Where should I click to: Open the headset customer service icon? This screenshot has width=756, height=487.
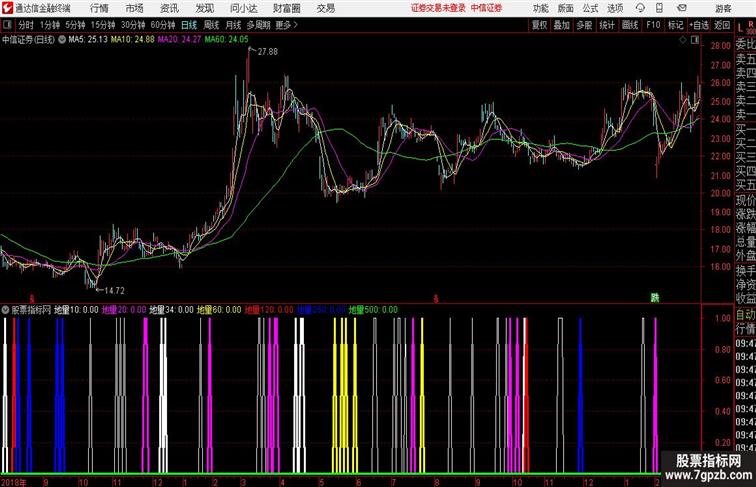coord(640,8)
